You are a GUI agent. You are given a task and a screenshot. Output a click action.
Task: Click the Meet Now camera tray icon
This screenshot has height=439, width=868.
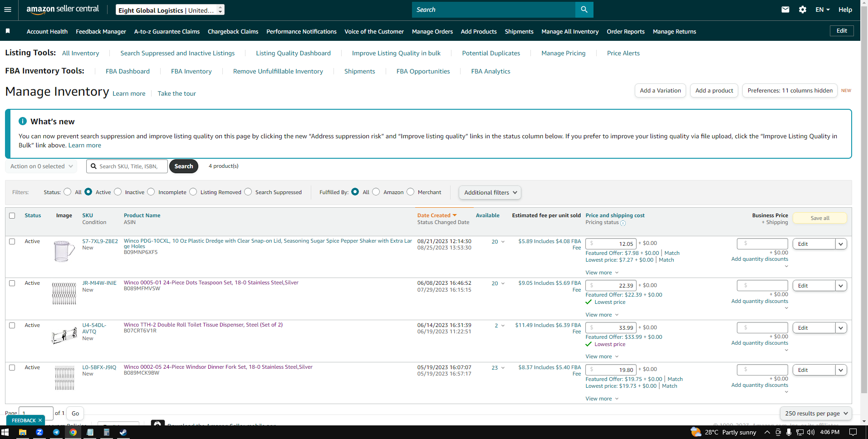pyautogui.click(x=778, y=432)
